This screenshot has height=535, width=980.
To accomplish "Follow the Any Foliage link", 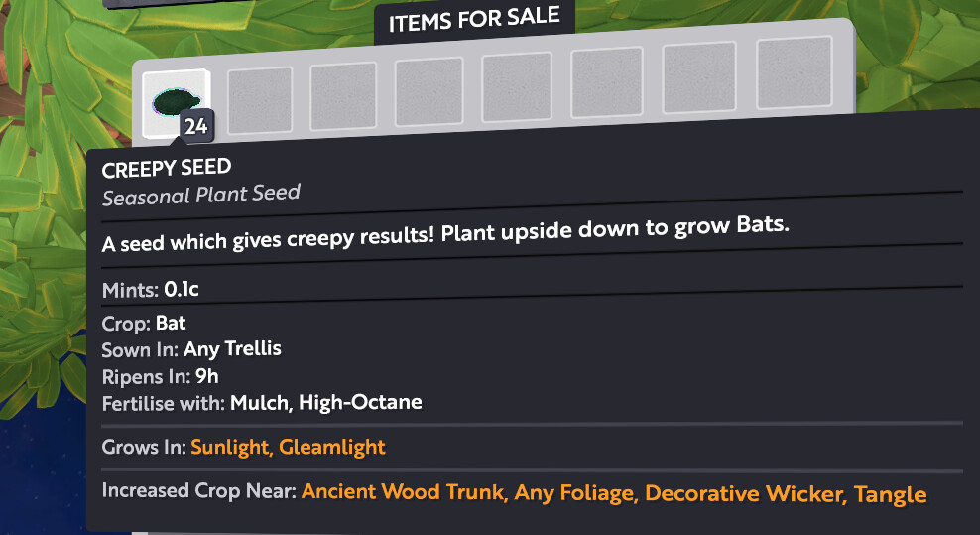I will pyautogui.click(x=574, y=493).
